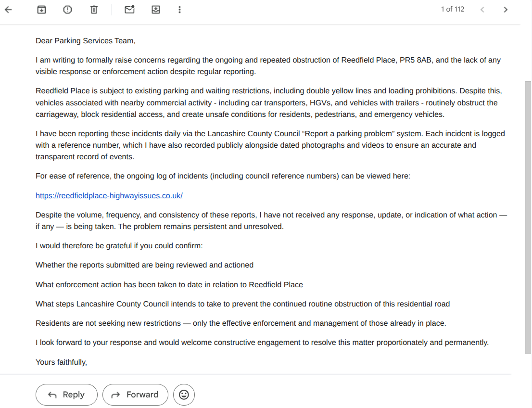
Task: Archive this email
Action: (x=42, y=10)
